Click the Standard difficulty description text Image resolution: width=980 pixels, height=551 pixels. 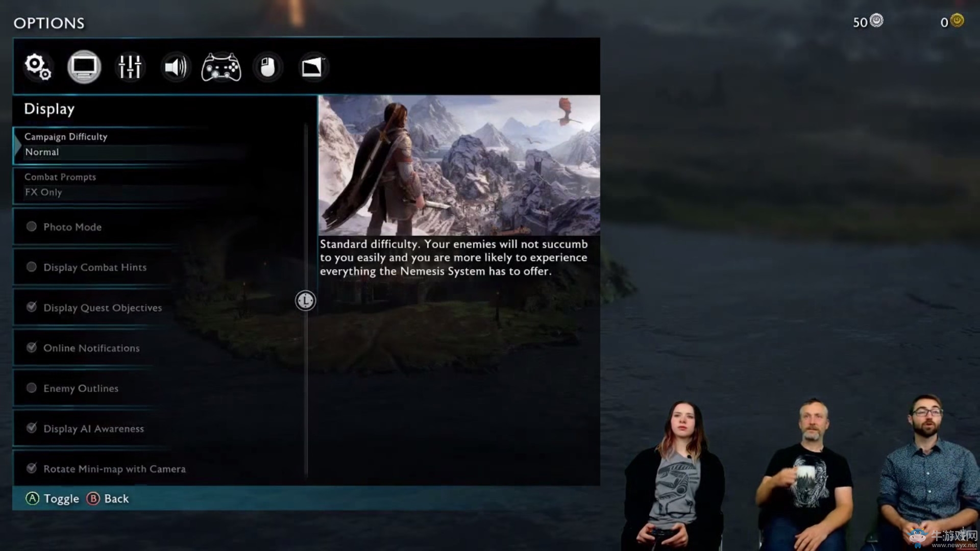[454, 258]
